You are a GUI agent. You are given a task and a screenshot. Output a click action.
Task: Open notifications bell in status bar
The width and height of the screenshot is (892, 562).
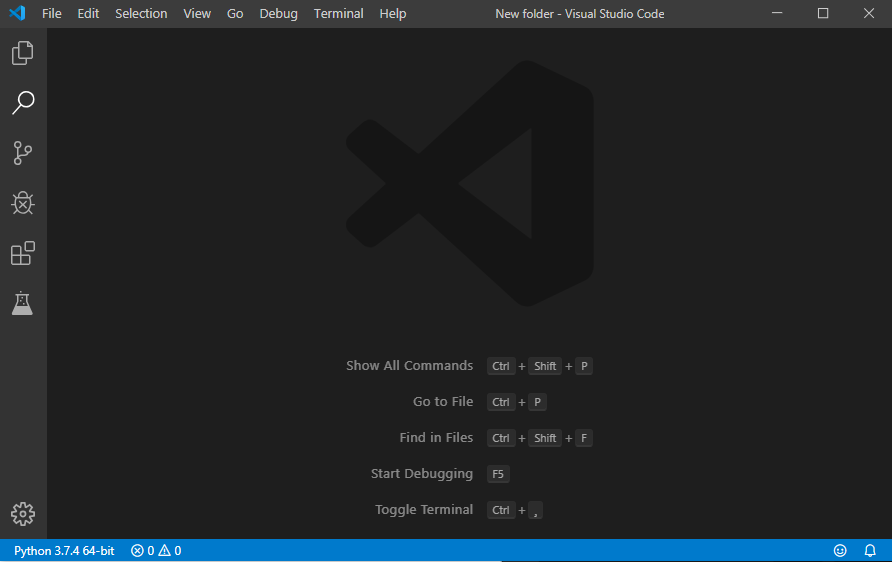coord(870,551)
